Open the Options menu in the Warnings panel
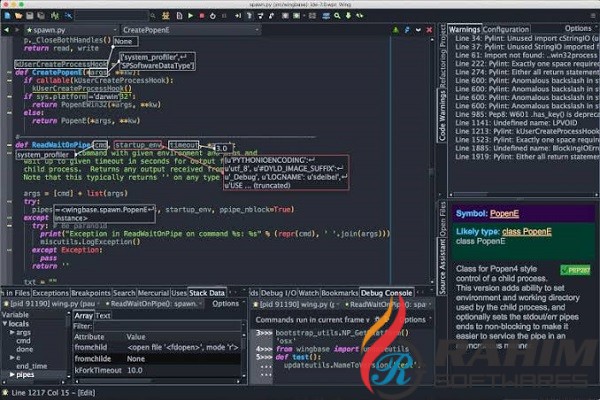The height and width of the screenshot is (400, 600). (577, 29)
